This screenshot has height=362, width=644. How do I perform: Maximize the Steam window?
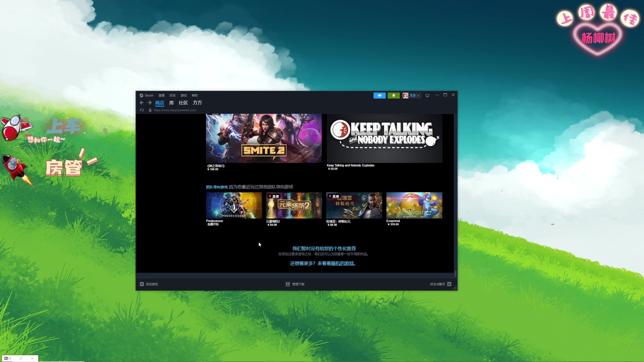(x=445, y=95)
